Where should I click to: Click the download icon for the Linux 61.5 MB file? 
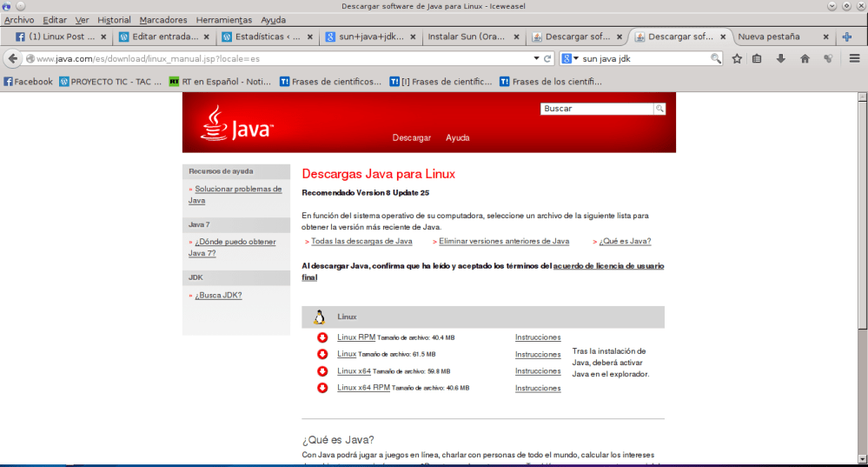coord(322,354)
